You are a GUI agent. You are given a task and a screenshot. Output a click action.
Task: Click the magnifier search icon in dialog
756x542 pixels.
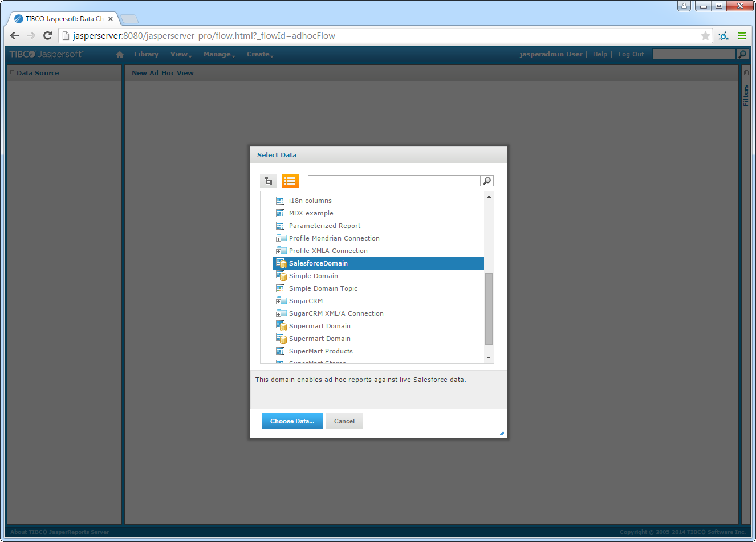(x=487, y=181)
